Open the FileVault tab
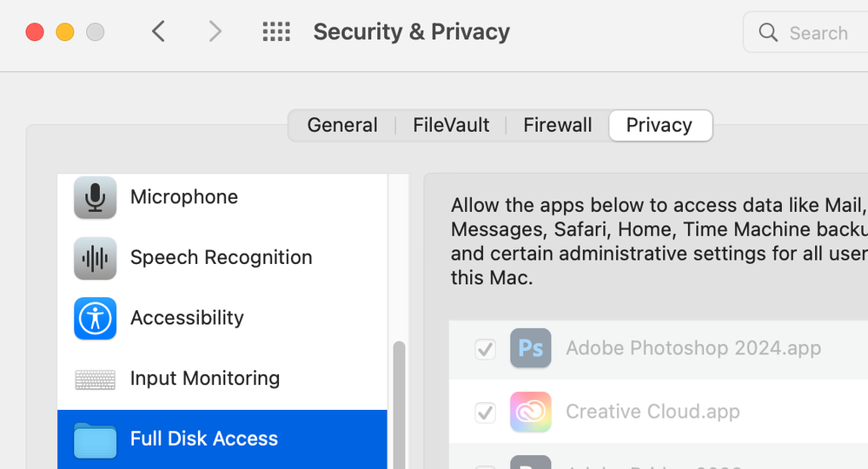 [x=451, y=125]
